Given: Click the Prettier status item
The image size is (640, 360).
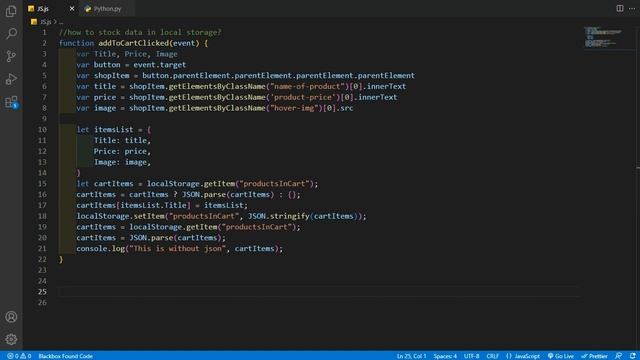Looking at the screenshot, I should tap(594, 356).
